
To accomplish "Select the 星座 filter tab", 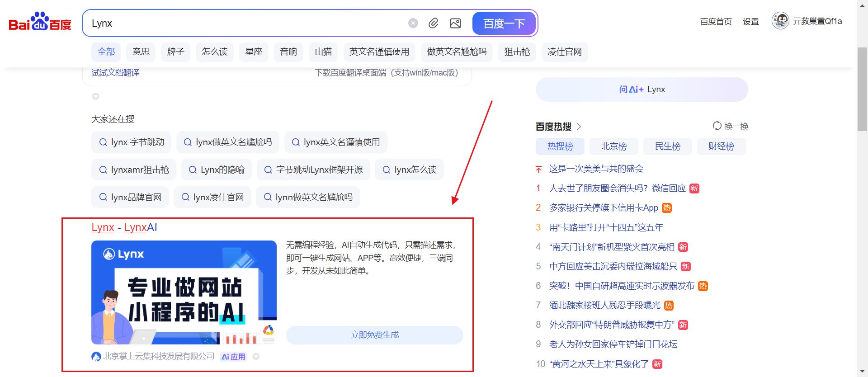I will pyautogui.click(x=254, y=52).
